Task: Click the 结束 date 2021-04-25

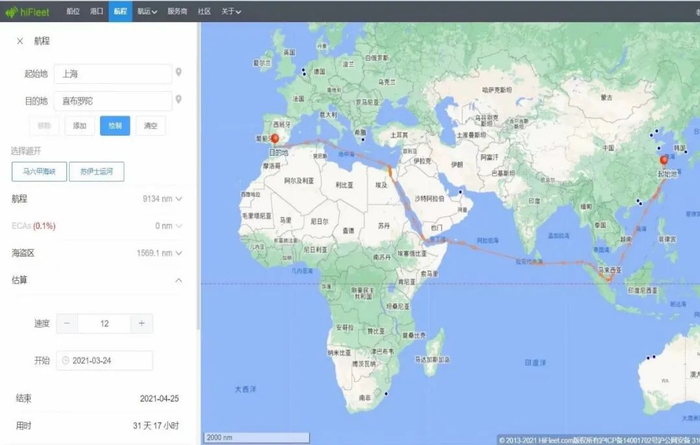Action: 159,399
